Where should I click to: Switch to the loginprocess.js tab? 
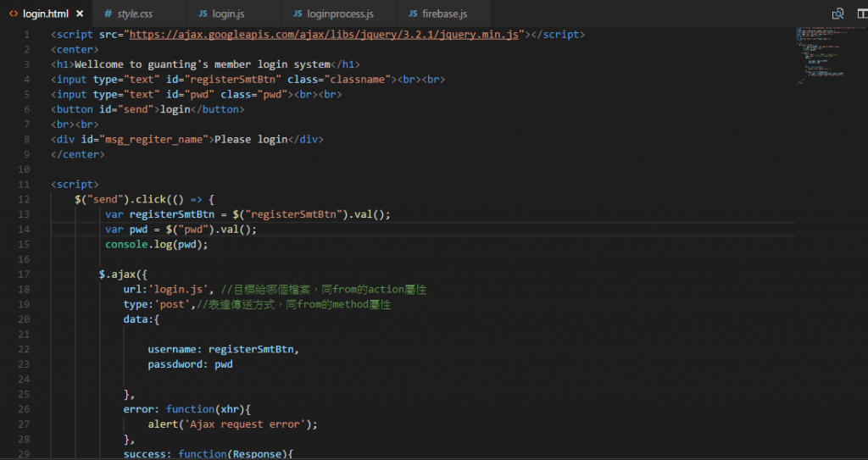[340, 14]
